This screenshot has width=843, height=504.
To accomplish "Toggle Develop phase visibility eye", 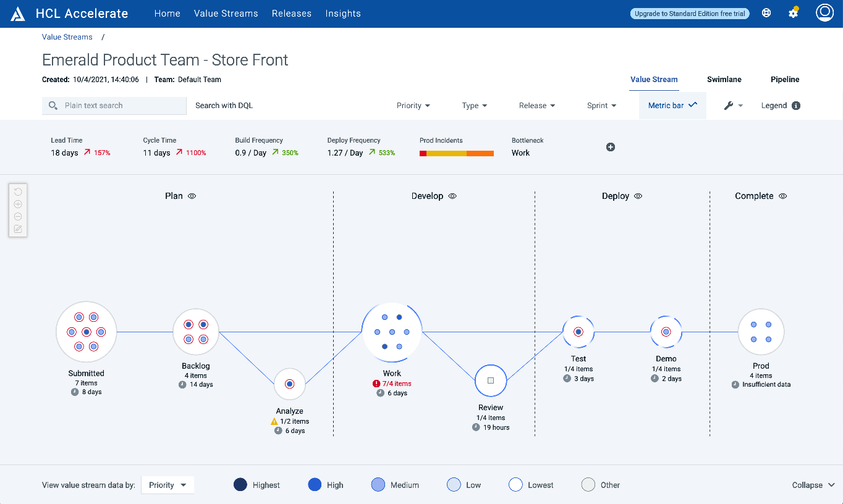I will coord(452,196).
